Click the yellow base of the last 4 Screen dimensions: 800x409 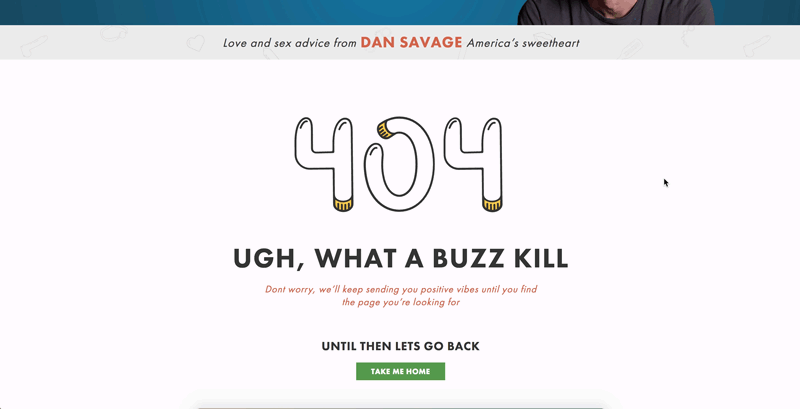click(492, 206)
